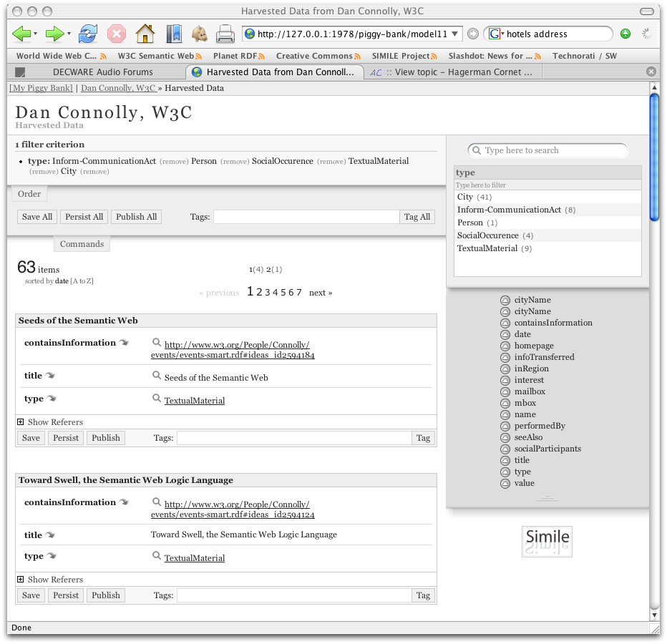Click the green back arrow button

pos(22,34)
